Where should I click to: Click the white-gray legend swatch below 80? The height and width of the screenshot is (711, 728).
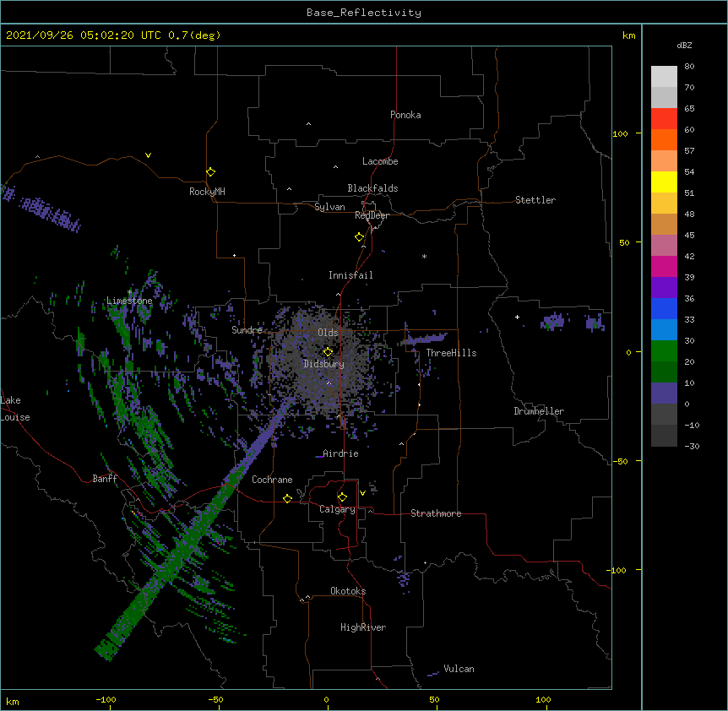point(664,77)
